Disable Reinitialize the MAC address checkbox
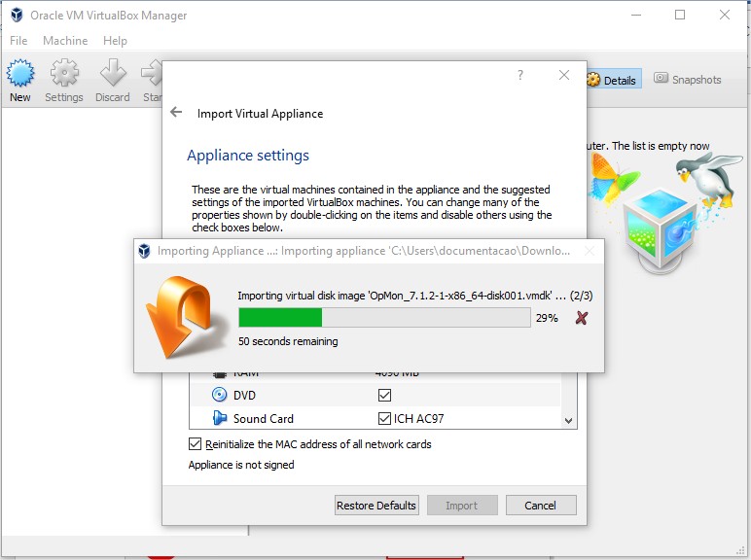 tap(196, 444)
